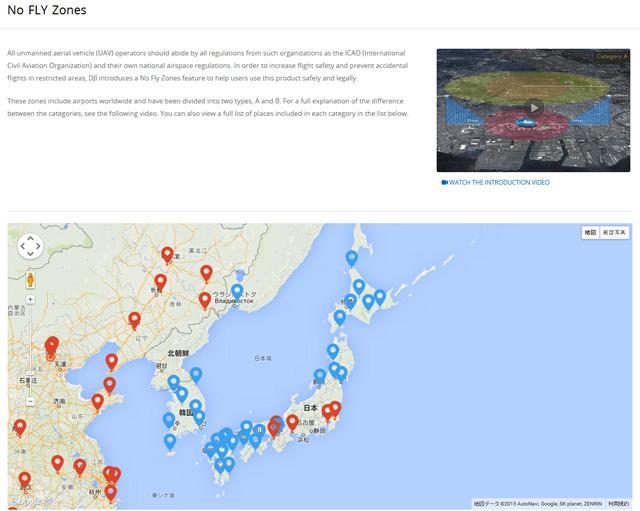
Task: Select the blue marker at eastern Hokkaido tip
Action: 380,298
